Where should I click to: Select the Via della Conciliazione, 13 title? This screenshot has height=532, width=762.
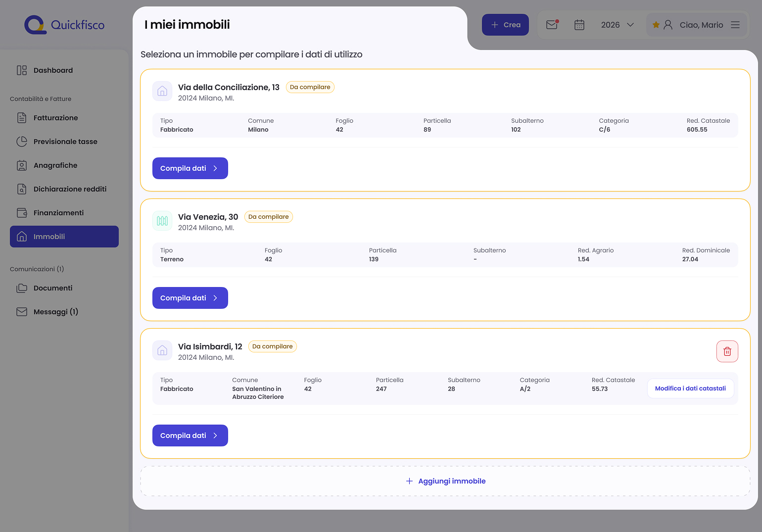coord(229,87)
